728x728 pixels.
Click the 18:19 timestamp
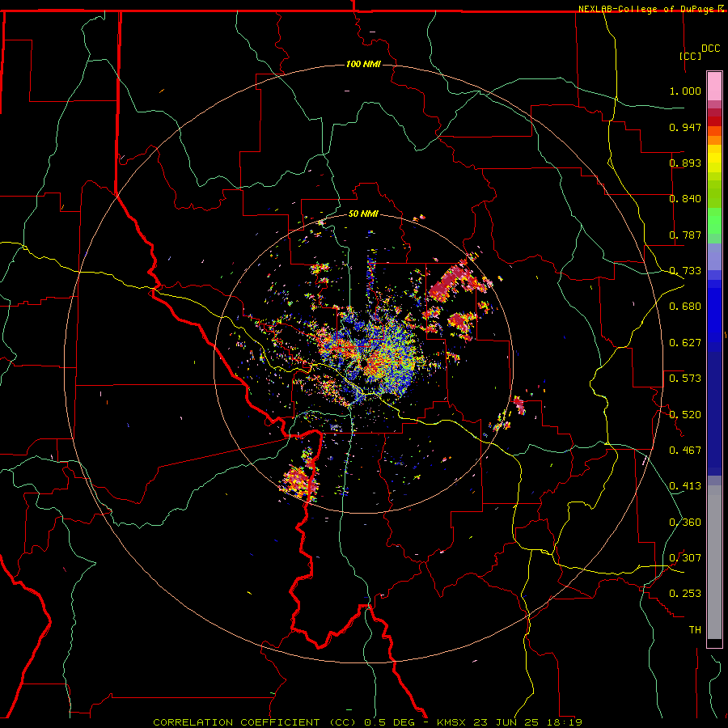(x=564, y=722)
